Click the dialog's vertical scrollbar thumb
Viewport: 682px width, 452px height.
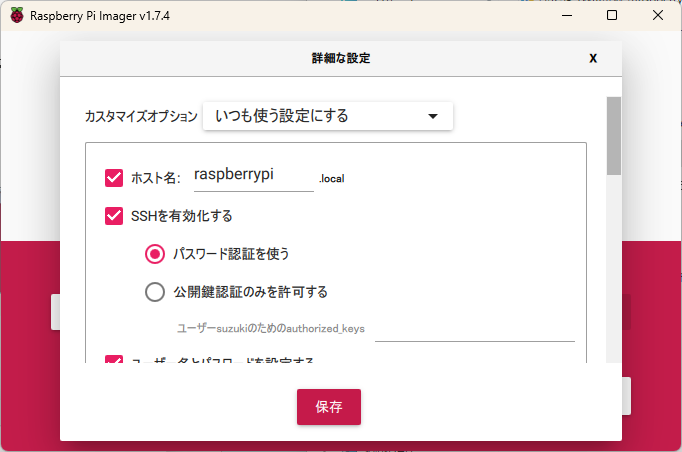tap(614, 135)
